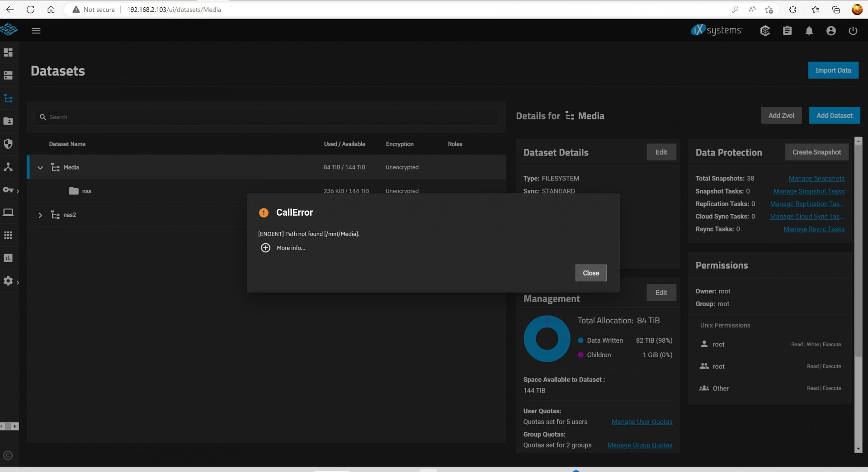Click the allocation donut chart
The width and height of the screenshot is (868, 472).
[547, 339]
